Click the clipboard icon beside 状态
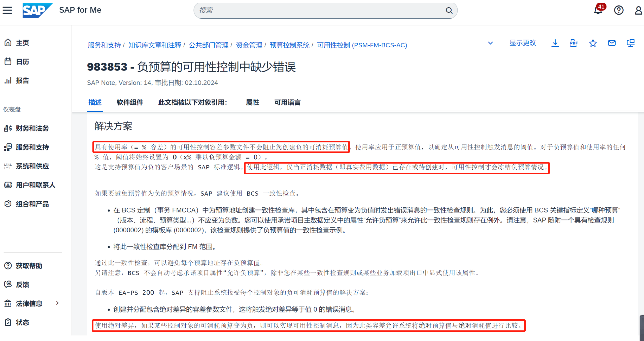Screen dimensions: 644x341 pyautogui.click(x=8, y=322)
